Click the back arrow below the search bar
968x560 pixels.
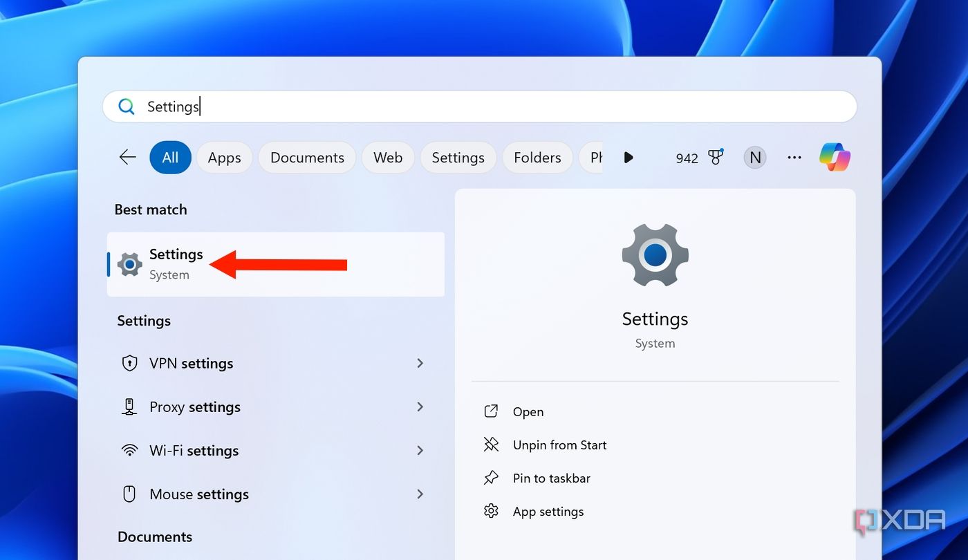click(127, 157)
